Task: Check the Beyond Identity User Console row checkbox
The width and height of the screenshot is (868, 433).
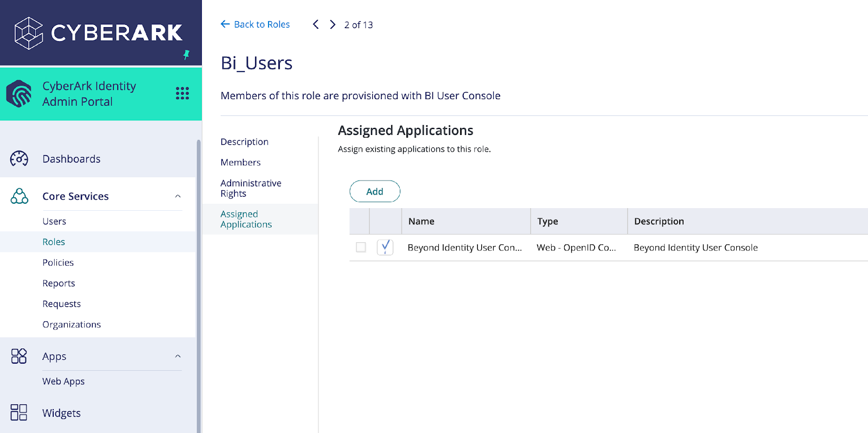Action: point(361,247)
